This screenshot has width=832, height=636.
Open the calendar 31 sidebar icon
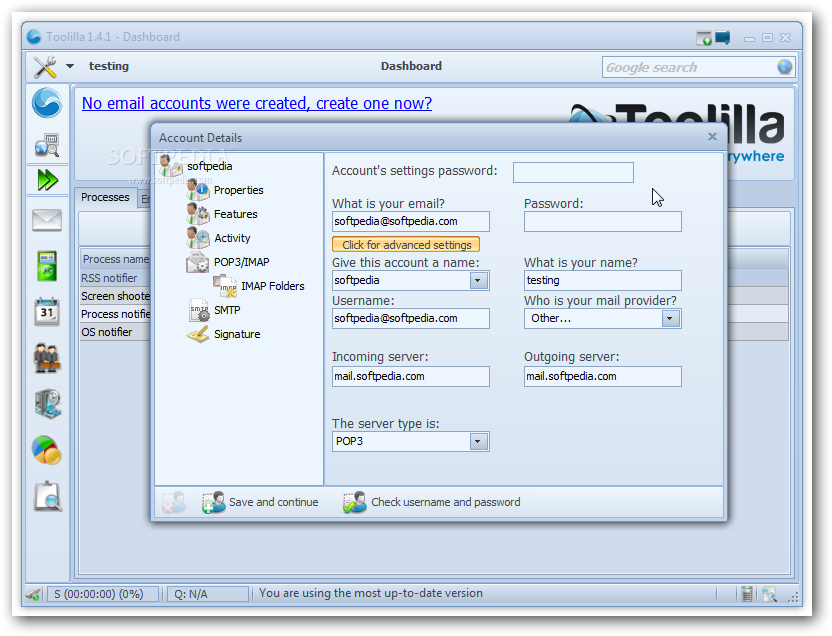(x=47, y=311)
